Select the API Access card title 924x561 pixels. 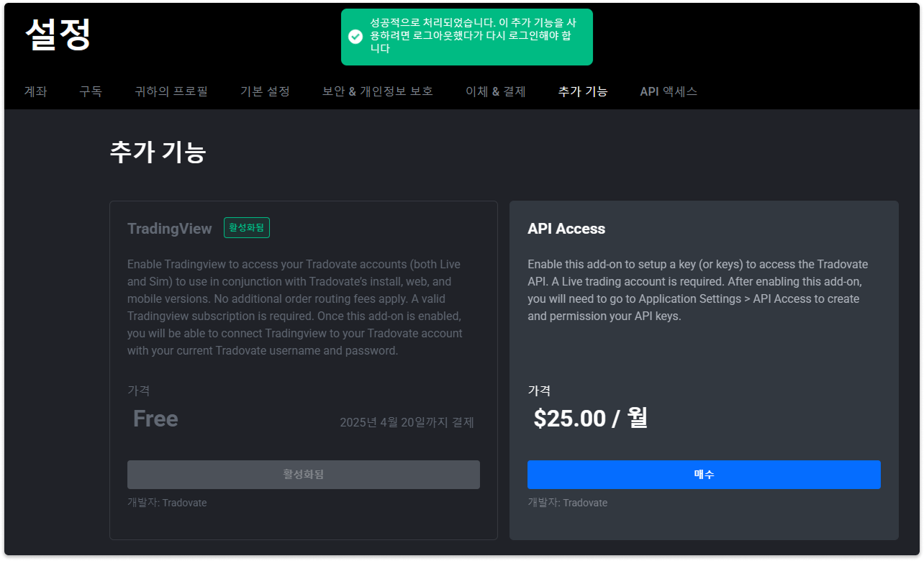566,229
